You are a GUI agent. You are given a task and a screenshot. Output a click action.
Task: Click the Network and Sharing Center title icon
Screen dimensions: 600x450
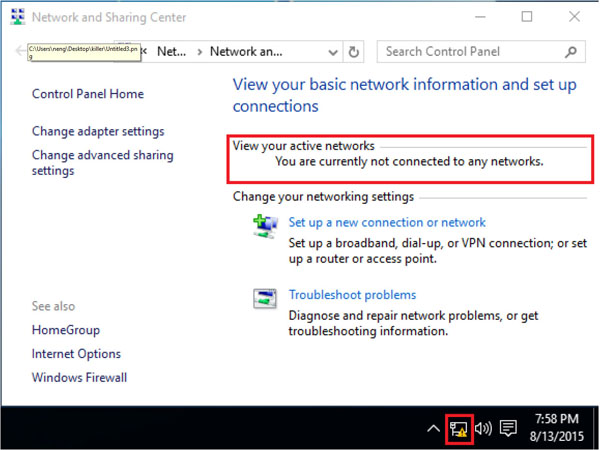tap(17, 17)
